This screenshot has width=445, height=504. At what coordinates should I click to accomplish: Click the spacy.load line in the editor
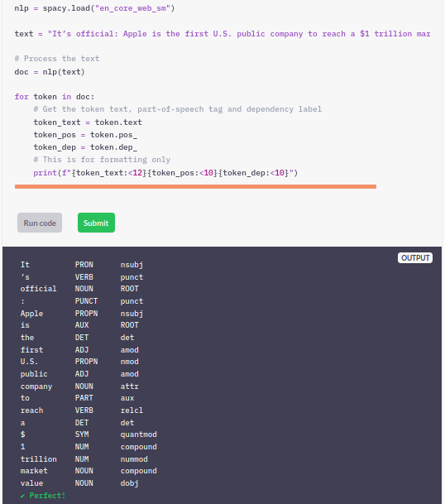pyautogui.click(x=94, y=8)
